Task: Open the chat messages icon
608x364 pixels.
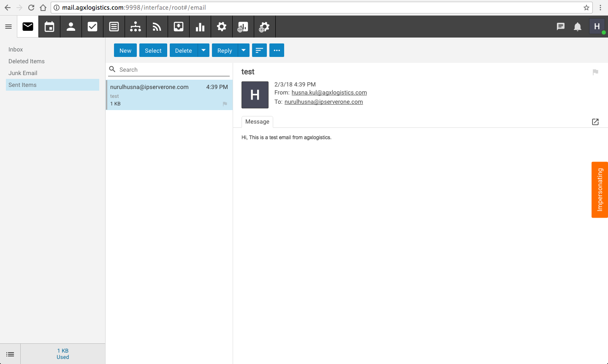Action: click(x=561, y=27)
